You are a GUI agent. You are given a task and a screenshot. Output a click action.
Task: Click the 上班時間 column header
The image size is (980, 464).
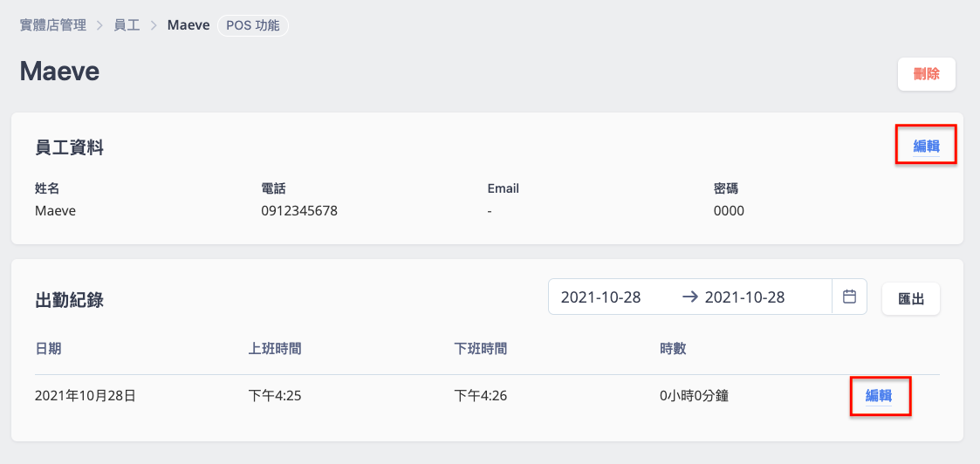275,349
